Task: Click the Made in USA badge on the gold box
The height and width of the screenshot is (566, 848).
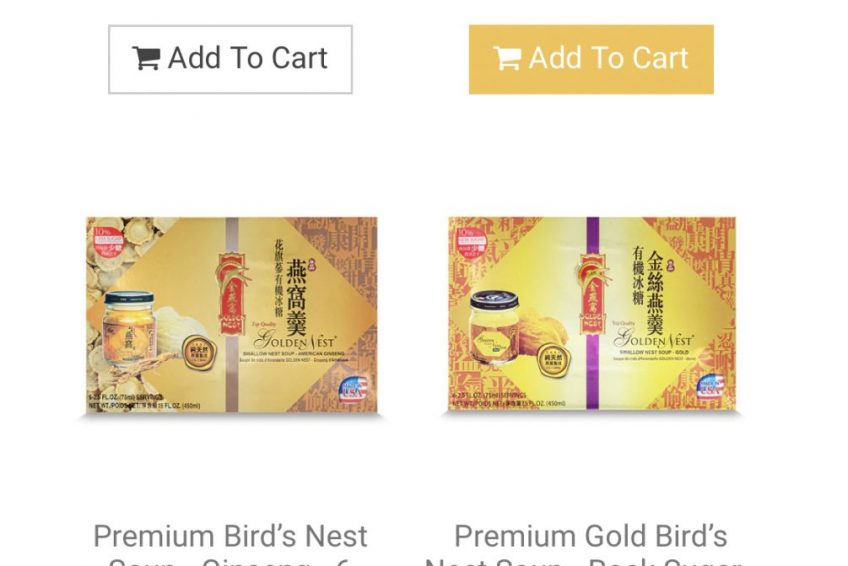Action: pos(710,386)
